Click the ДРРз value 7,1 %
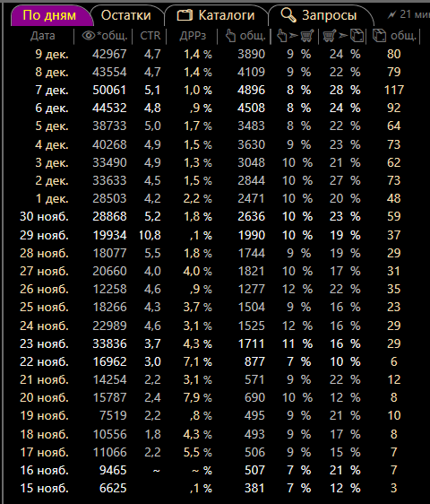430x504 pixels. point(197,362)
